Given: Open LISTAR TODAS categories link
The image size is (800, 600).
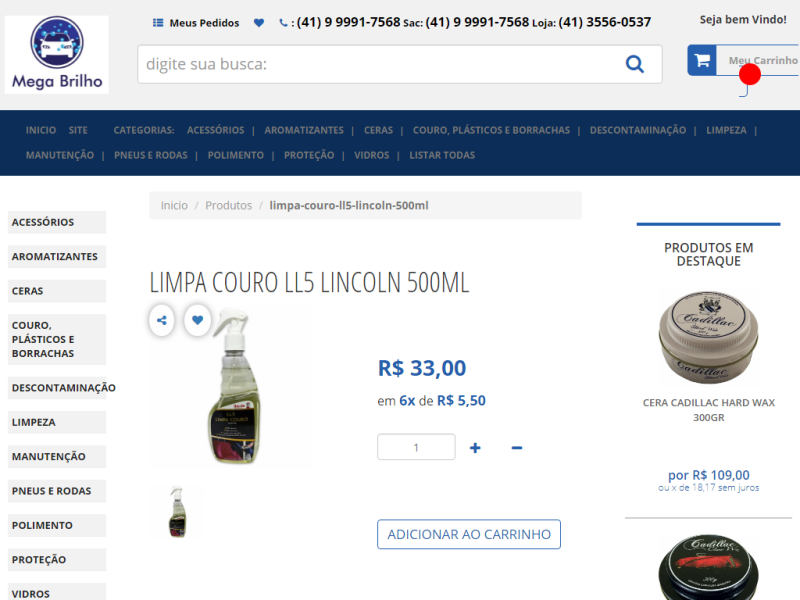Looking at the screenshot, I should click(442, 155).
